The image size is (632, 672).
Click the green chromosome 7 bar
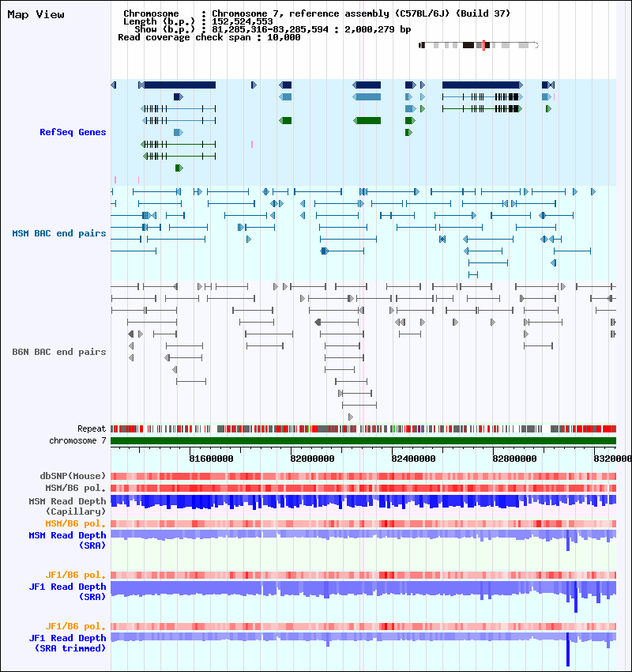[x=363, y=441]
